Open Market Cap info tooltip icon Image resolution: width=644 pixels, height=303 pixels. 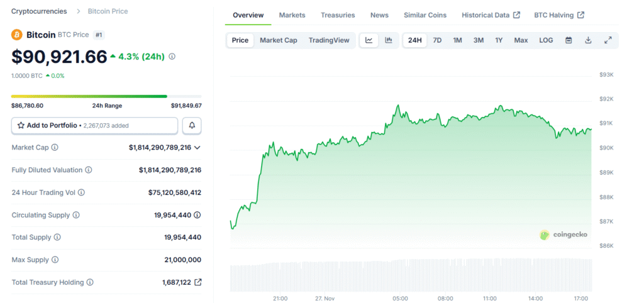(55, 147)
